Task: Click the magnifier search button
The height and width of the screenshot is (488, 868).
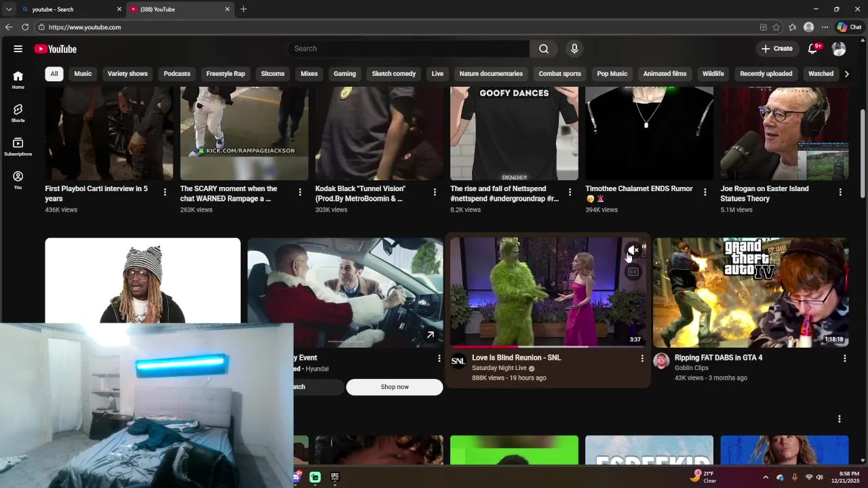Action: coord(544,49)
